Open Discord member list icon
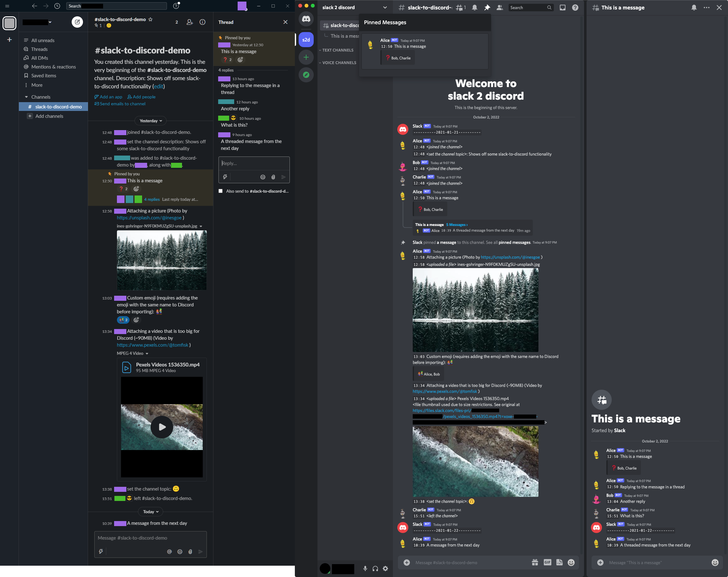 click(x=499, y=8)
